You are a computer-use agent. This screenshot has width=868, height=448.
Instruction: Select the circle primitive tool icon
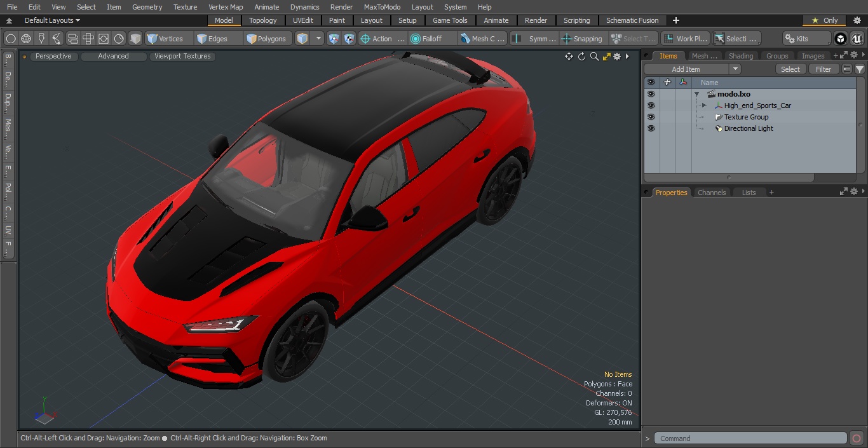(x=10, y=39)
